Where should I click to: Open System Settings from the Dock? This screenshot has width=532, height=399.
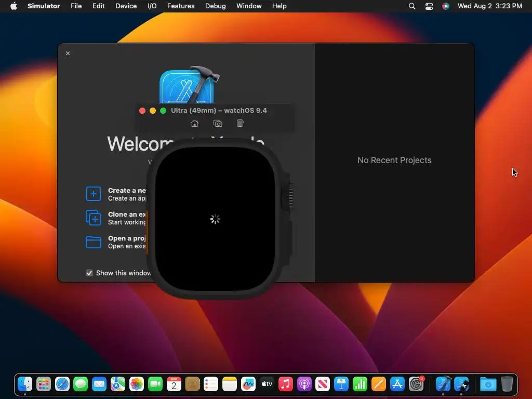tap(416, 384)
